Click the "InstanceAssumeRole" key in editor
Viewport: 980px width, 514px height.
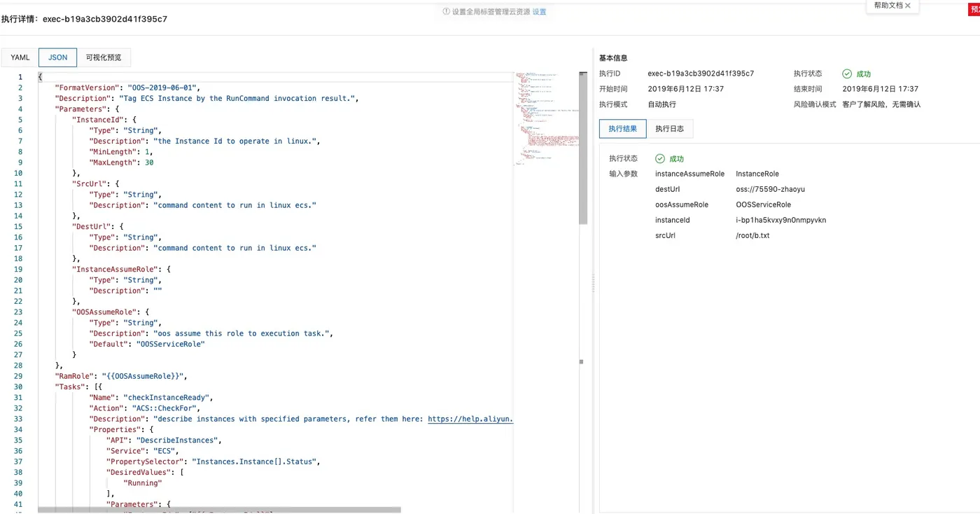[x=117, y=269]
